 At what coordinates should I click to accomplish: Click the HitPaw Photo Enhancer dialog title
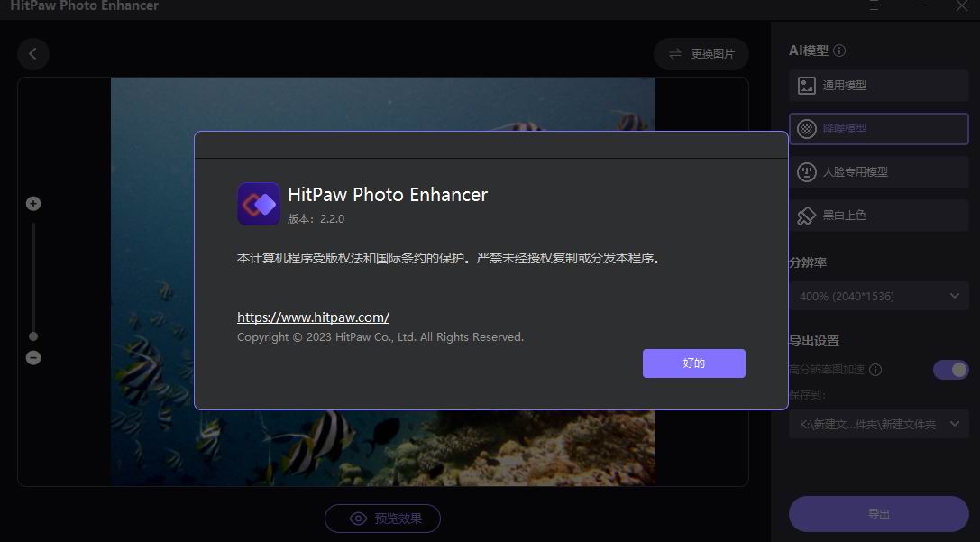pos(388,195)
